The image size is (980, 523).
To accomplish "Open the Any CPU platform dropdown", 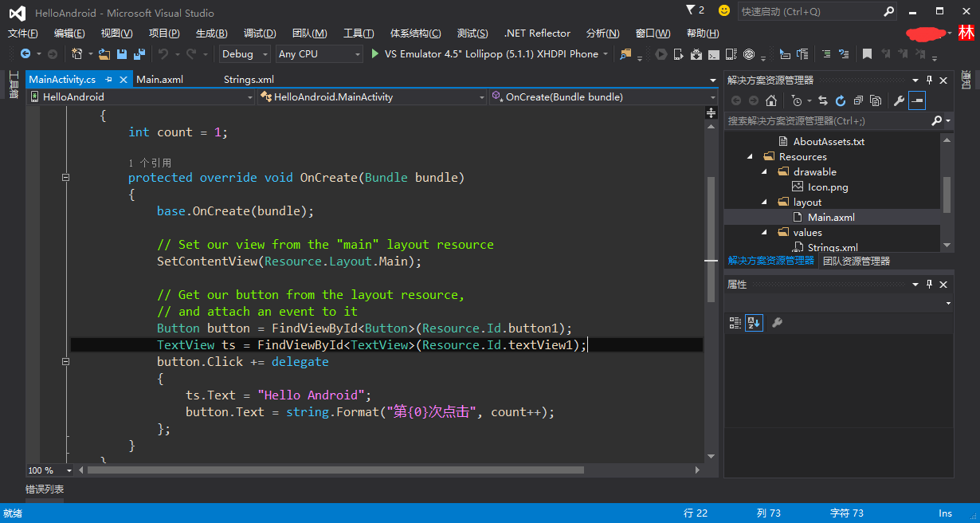I will (x=319, y=54).
